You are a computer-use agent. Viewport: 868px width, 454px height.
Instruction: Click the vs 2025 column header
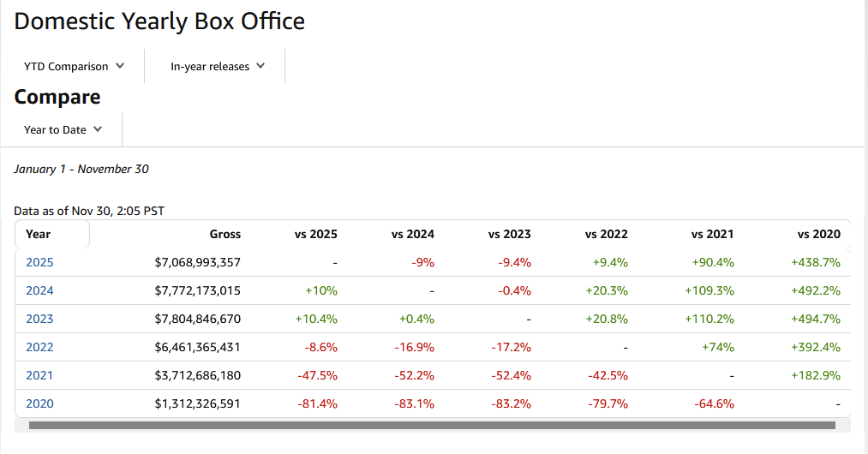(x=315, y=234)
